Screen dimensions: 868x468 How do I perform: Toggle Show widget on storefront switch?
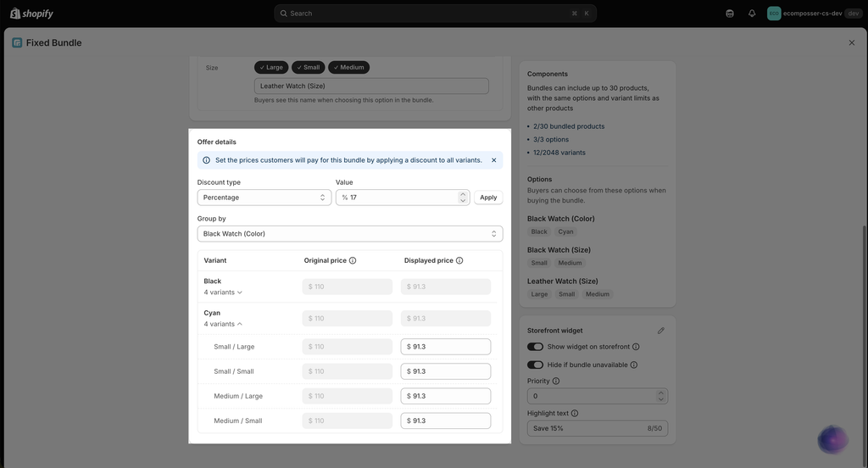pyautogui.click(x=535, y=347)
